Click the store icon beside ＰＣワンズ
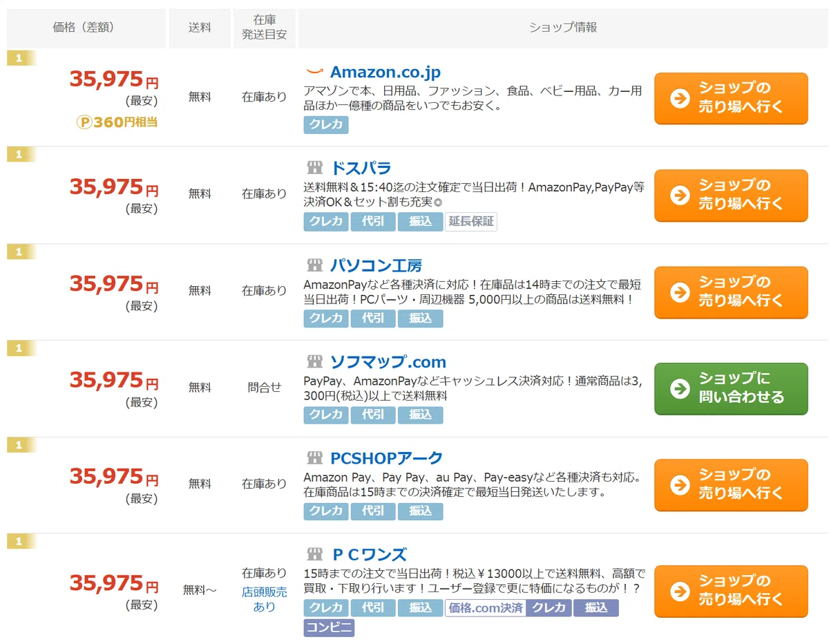 (314, 554)
